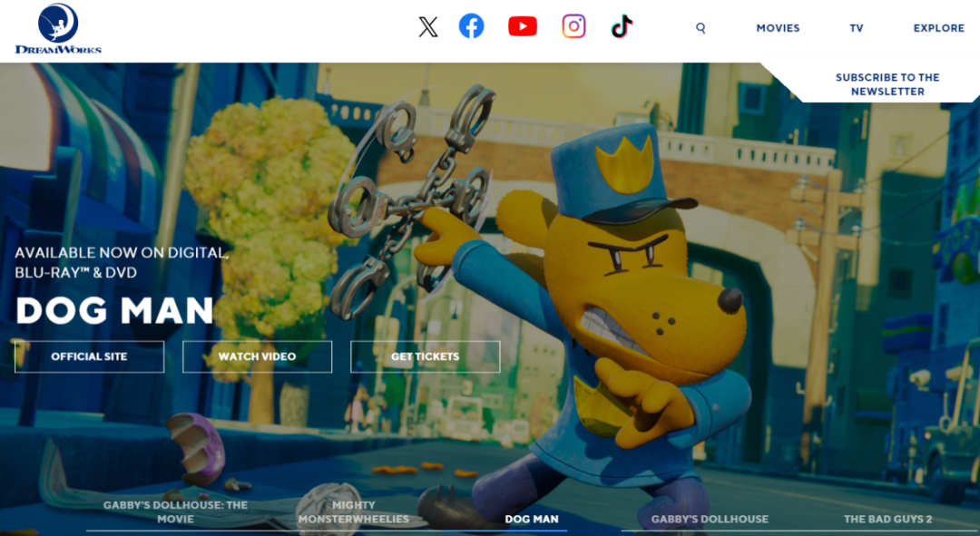
Task: Select The Bad Guys 2 slide
Action: [x=887, y=519]
